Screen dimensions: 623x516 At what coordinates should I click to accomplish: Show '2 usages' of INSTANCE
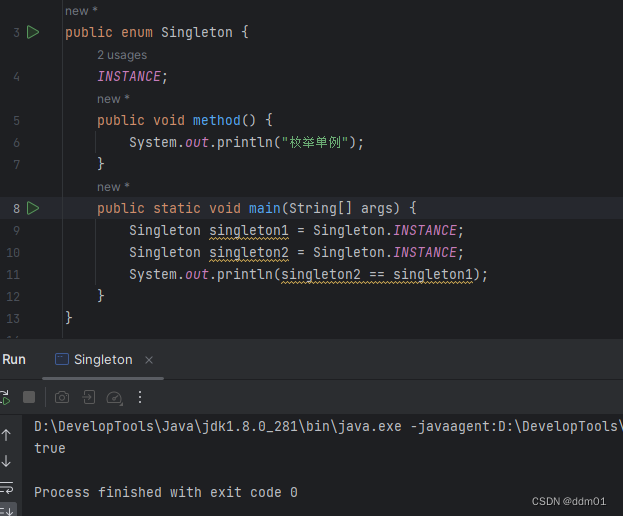122,55
